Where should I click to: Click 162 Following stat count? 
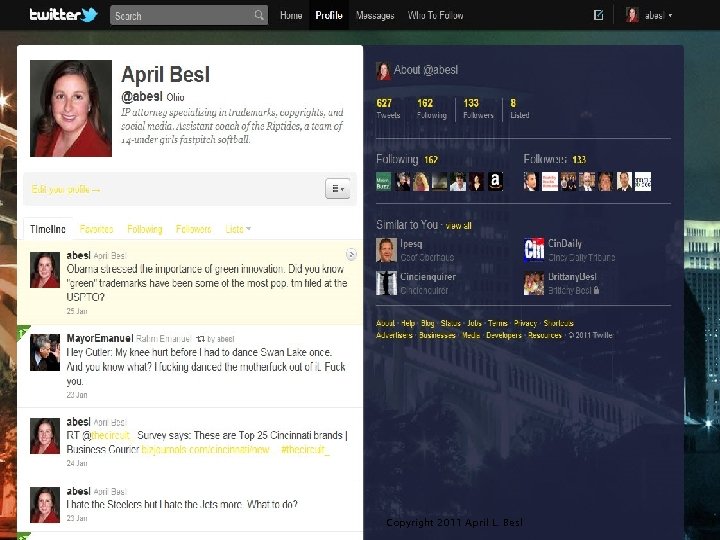[x=432, y=108]
